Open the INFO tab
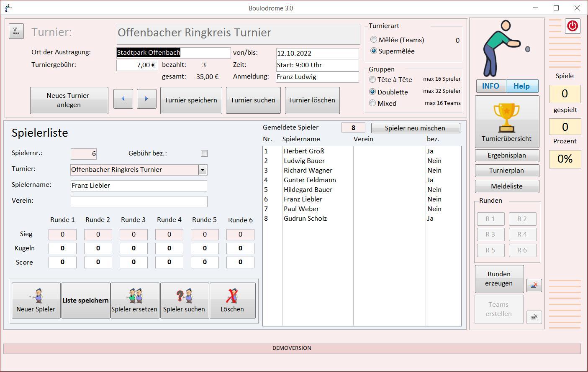This screenshot has width=588, height=372. pos(490,86)
